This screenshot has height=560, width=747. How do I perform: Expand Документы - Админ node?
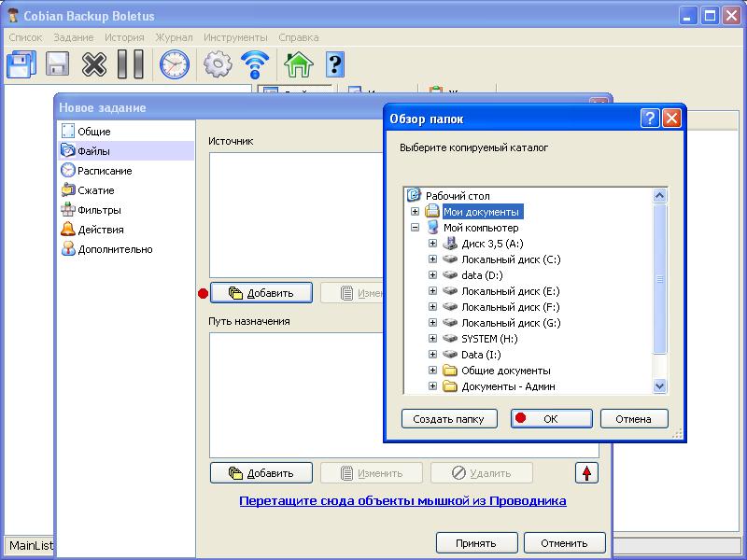pos(432,385)
